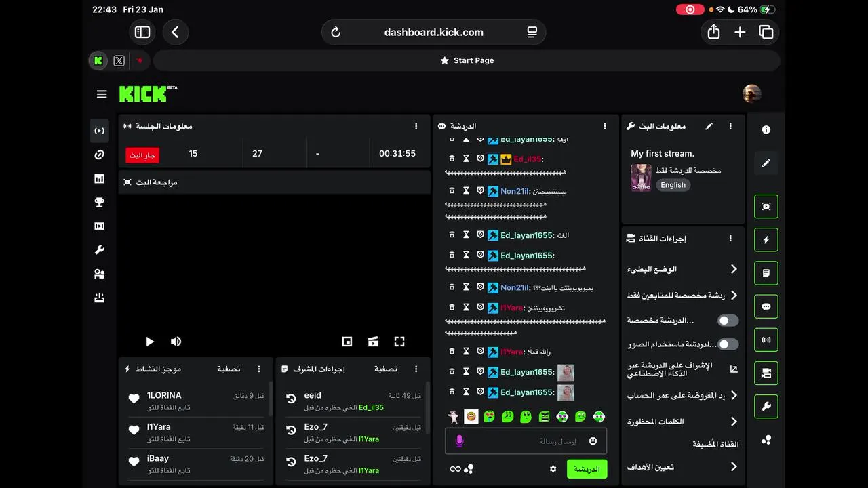Click the filter تصفية in moderator actions
Image resolution: width=868 pixels, height=488 pixels.
point(386,369)
